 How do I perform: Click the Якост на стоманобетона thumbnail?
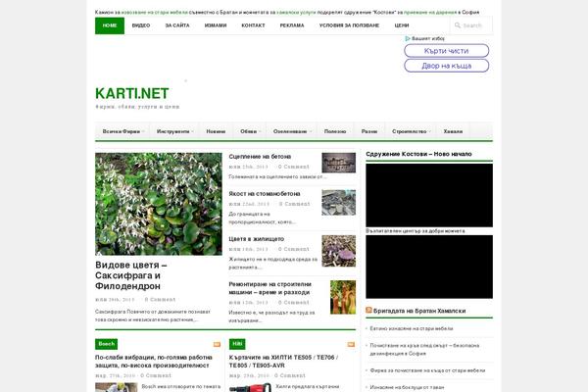point(339,203)
